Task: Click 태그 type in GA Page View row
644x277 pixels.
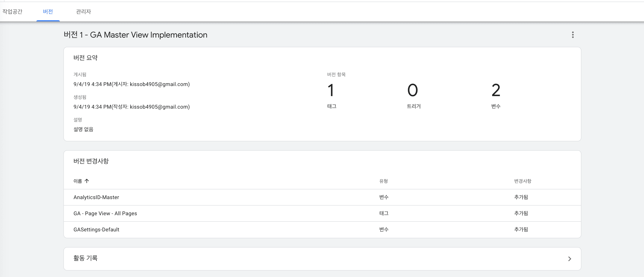Action: (384, 213)
